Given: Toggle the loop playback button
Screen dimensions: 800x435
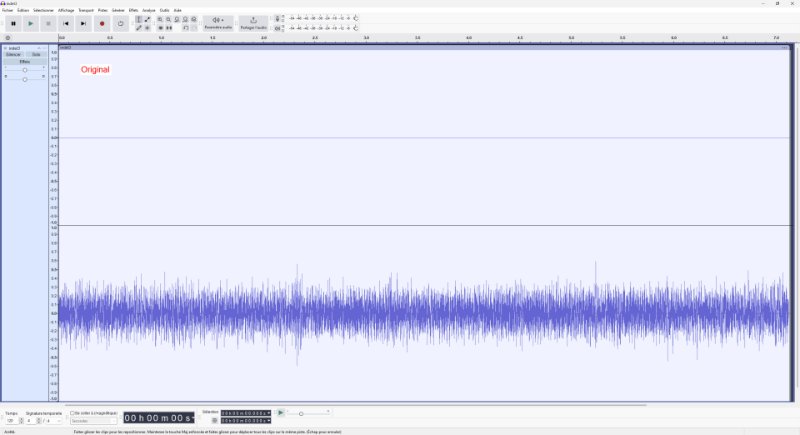Looking at the screenshot, I should tap(120, 23).
